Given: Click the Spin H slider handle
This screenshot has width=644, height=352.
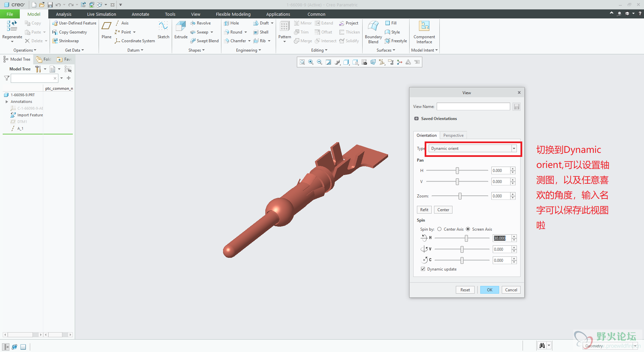Looking at the screenshot, I should coord(466,238).
